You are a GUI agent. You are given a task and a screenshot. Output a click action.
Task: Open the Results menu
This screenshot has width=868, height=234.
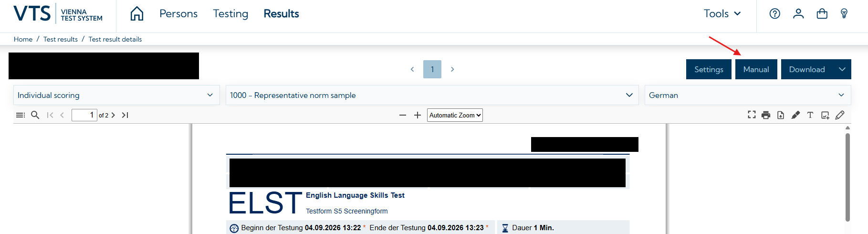281,14
